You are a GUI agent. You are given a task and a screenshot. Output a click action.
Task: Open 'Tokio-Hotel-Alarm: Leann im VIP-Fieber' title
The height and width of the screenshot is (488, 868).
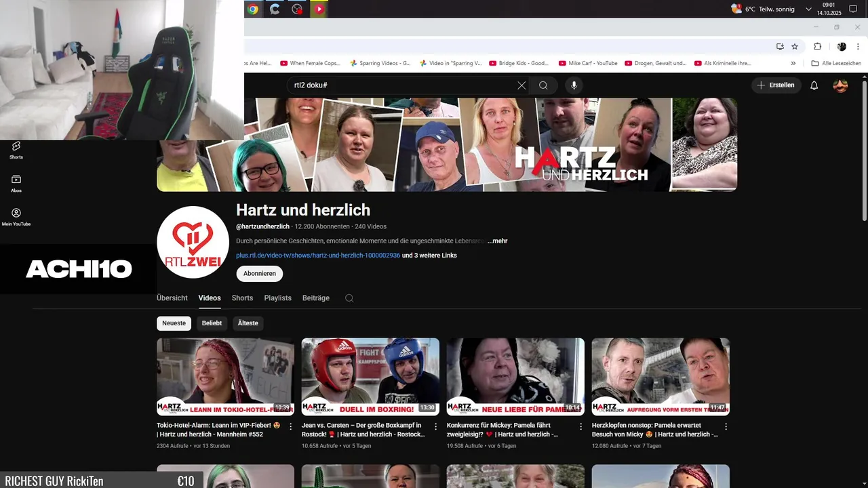click(x=218, y=430)
